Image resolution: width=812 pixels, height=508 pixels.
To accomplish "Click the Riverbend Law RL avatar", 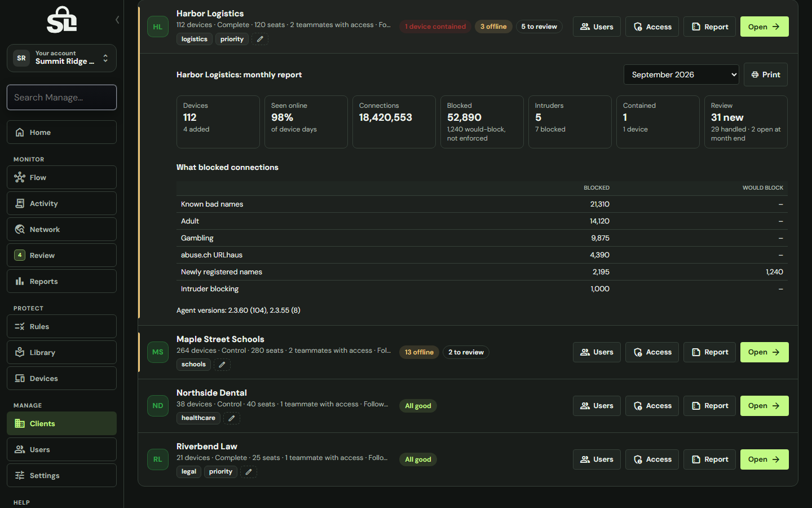I will pyautogui.click(x=158, y=459).
